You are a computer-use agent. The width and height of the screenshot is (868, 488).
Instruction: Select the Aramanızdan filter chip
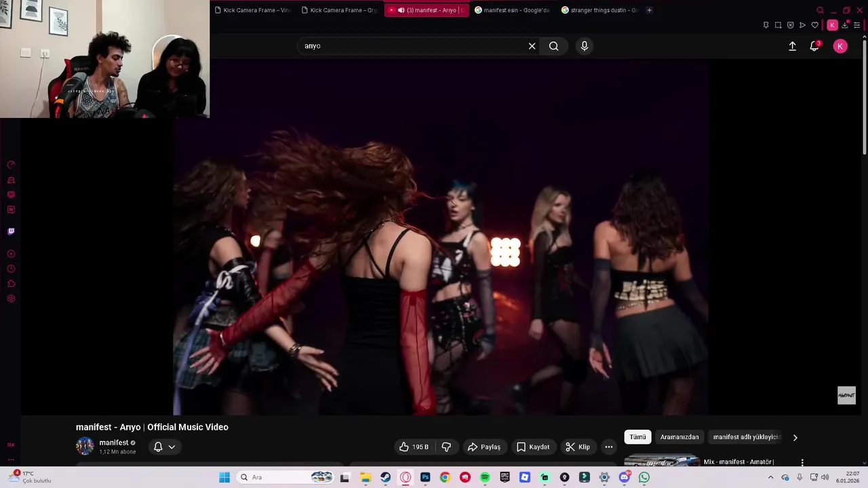click(x=679, y=437)
